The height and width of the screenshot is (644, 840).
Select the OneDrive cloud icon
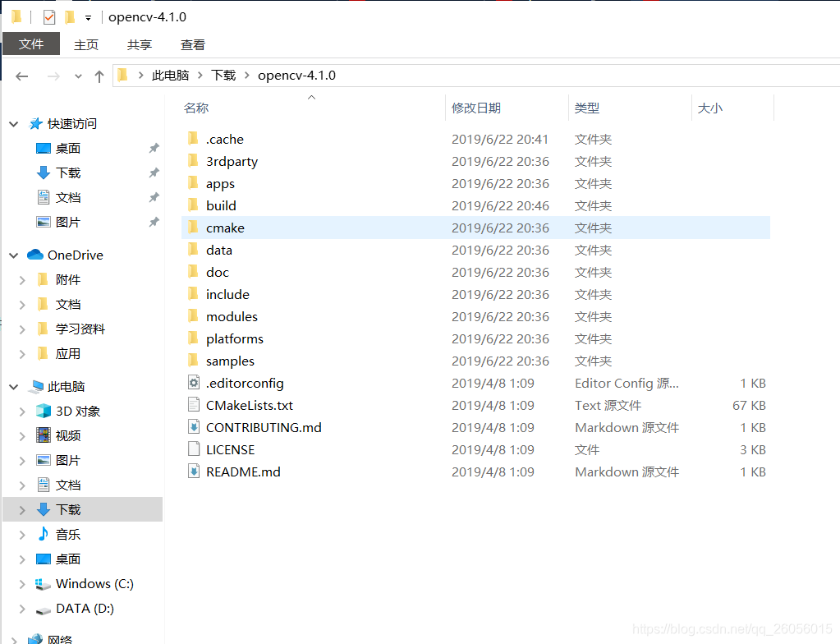34,255
